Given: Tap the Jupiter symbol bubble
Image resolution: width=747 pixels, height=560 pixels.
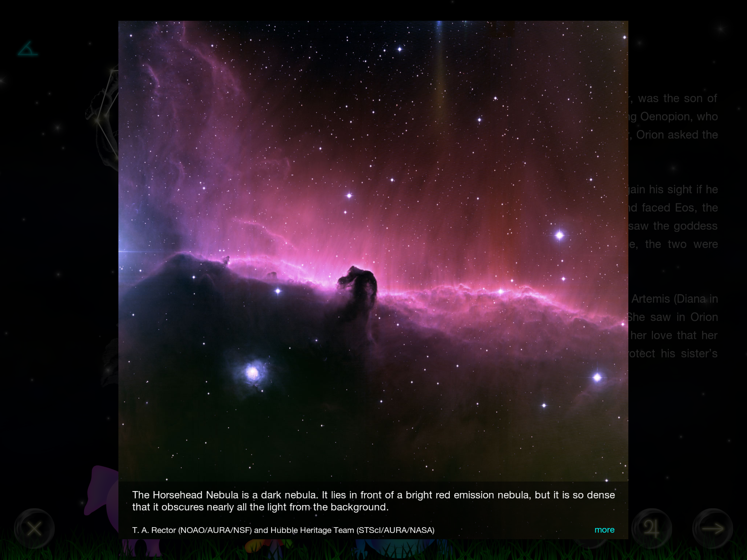Looking at the screenshot, I should 651,528.
